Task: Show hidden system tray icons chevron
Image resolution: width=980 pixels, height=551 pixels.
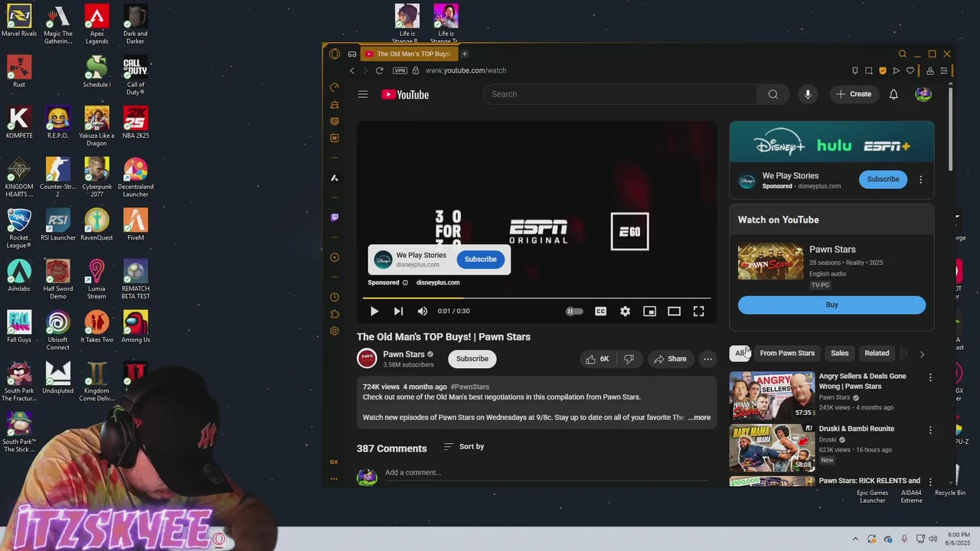Action: 856,539
